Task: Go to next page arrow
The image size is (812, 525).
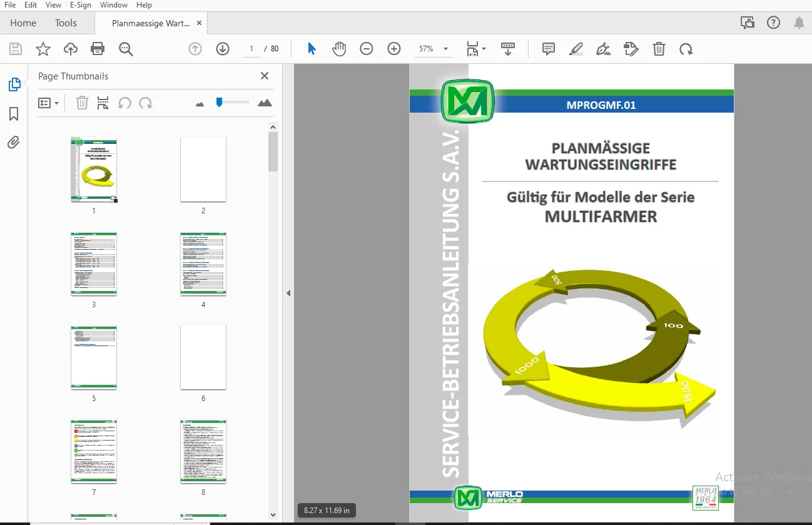Action: tap(223, 49)
